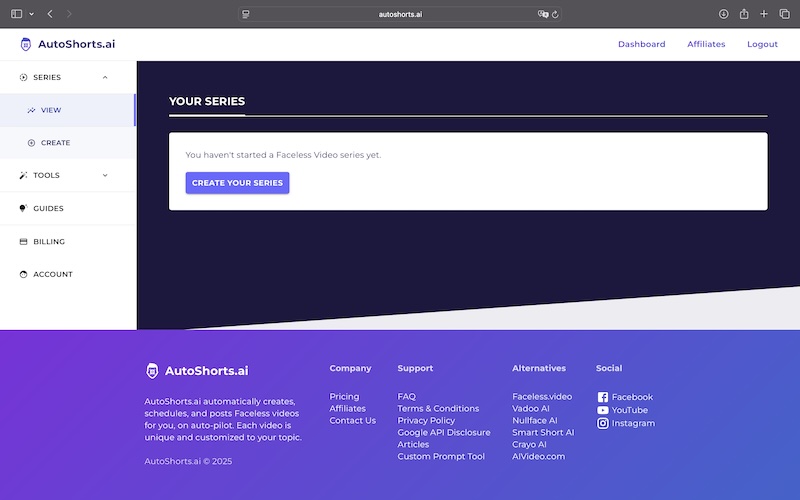This screenshot has width=800, height=500.
Task: Click the Instagram text link
Action: 633,423
